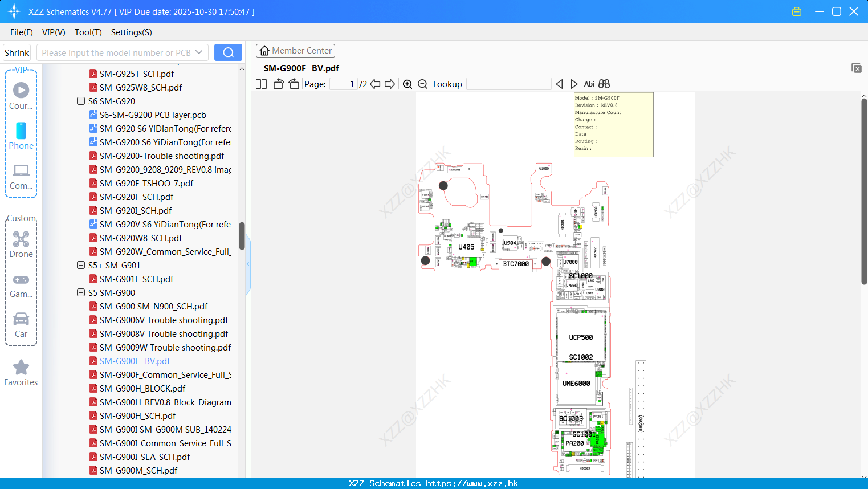868x489 pixels.
Task: Open the Game console category
Action: point(21,286)
